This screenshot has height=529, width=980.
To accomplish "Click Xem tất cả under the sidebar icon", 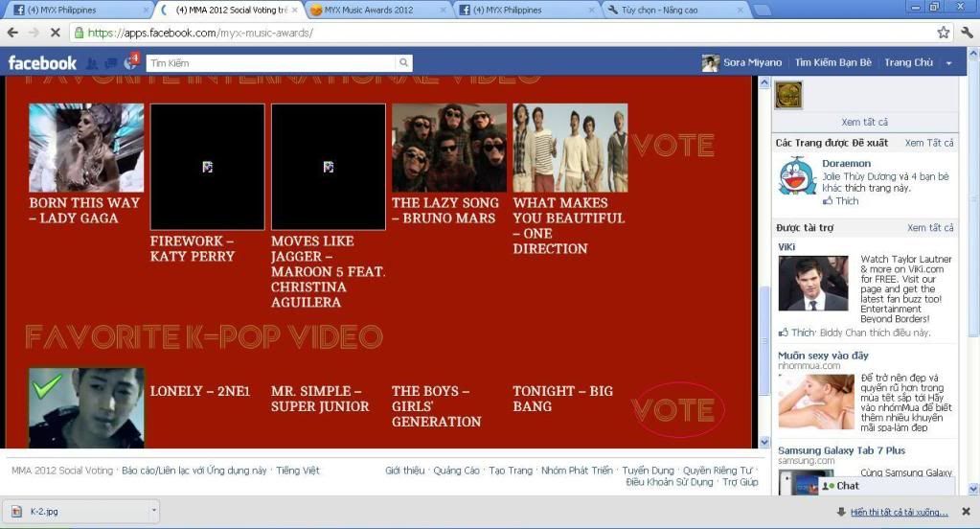I will [x=864, y=122].
